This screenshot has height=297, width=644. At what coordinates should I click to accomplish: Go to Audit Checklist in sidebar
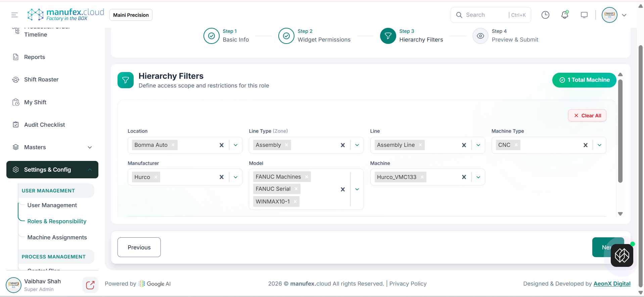(x=44, y=125)
